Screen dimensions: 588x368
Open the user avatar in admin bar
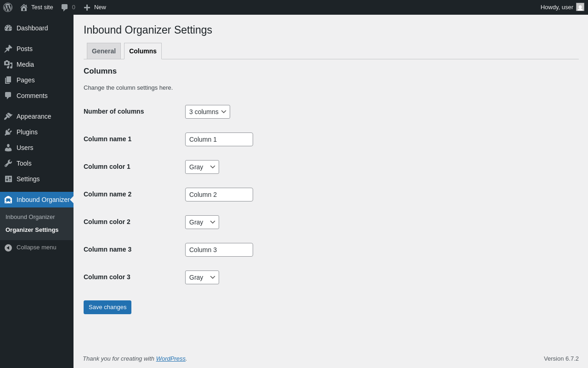coord(580,7)
